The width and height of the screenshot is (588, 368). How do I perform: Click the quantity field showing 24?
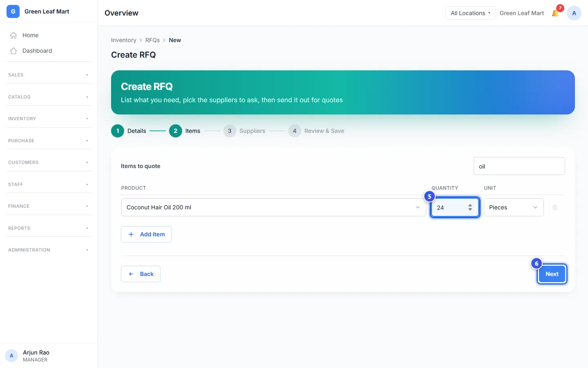pyautogui.click(x=454, y=207)
